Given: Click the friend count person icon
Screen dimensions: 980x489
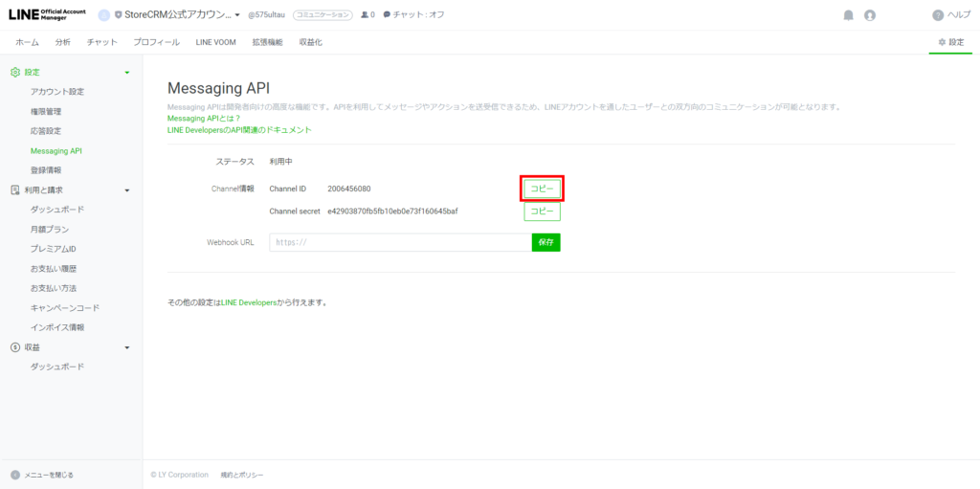Looking at the screenshot, I should [365, 15].
